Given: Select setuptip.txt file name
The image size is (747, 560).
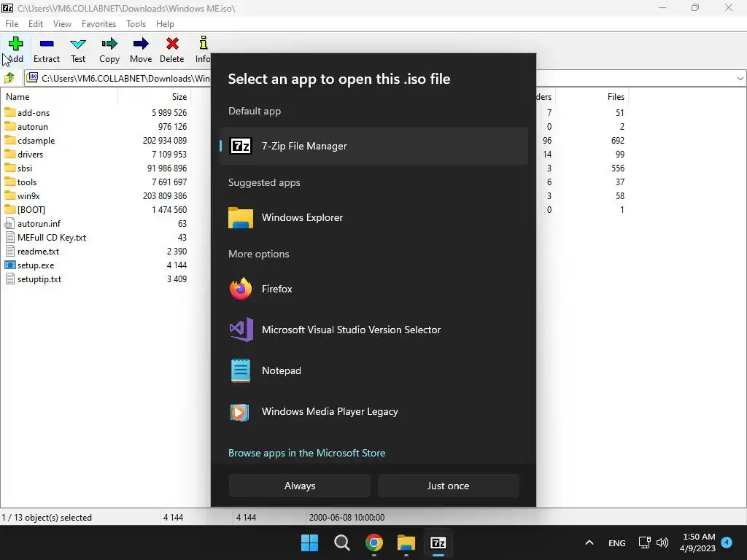Looking at the screenshot, I should tap(39, 279).
